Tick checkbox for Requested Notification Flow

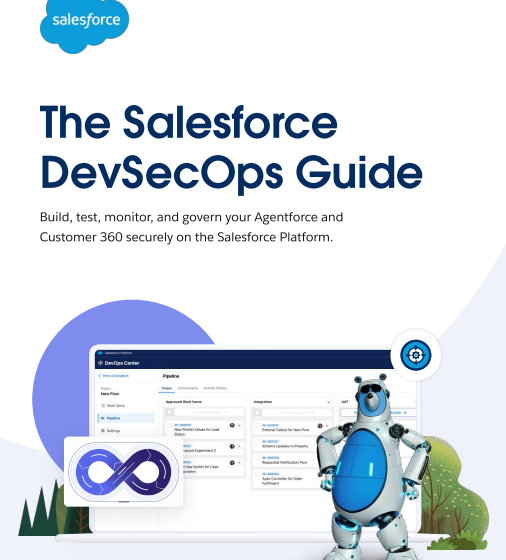[x=257, y=458]
